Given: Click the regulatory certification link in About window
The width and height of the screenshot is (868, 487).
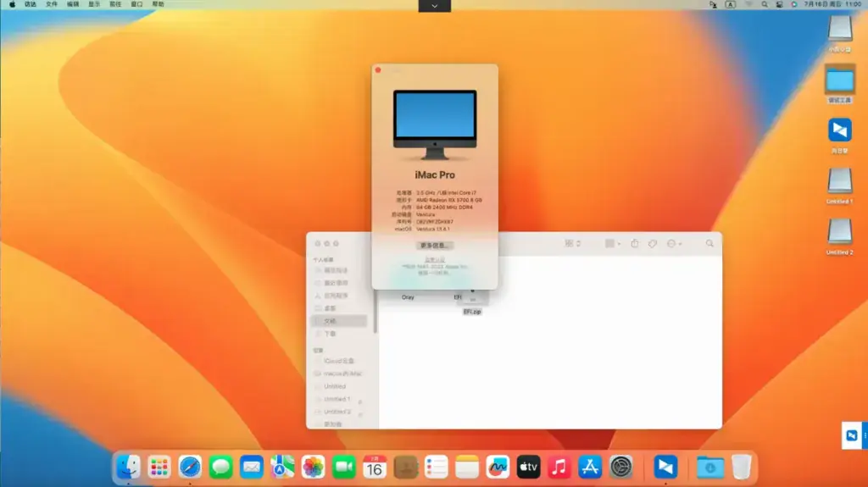Looking at the screenshot, I should click(435, 259).
